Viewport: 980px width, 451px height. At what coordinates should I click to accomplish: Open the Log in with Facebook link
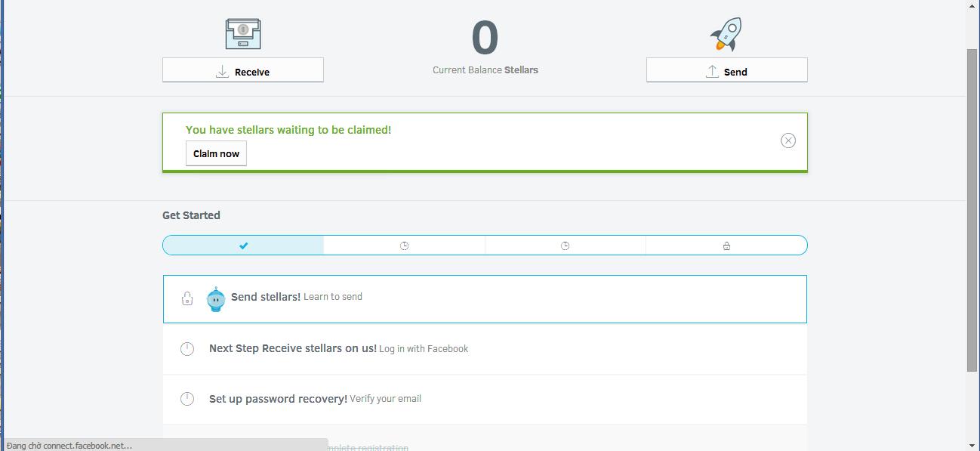coord(424,349)
